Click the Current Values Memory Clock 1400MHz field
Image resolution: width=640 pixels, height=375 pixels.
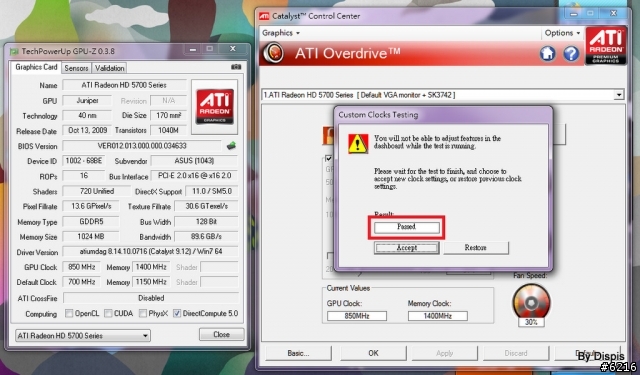tap(438, 316)
